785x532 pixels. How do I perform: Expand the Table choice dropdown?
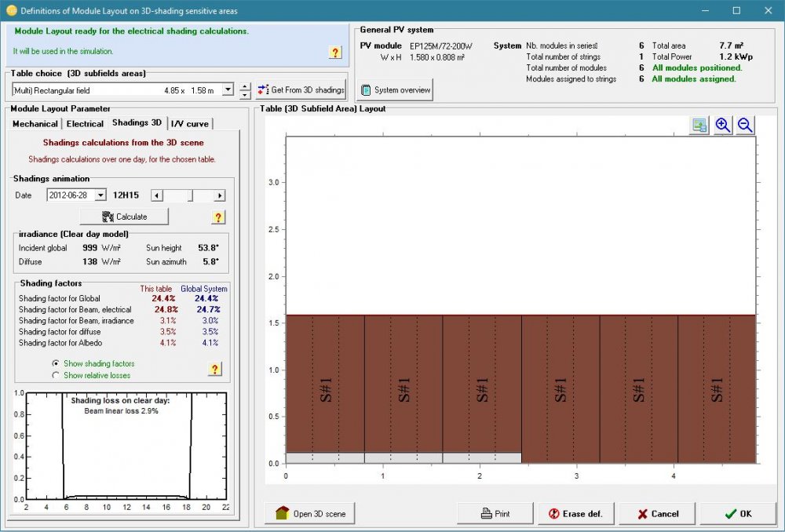tap(228, 90)
